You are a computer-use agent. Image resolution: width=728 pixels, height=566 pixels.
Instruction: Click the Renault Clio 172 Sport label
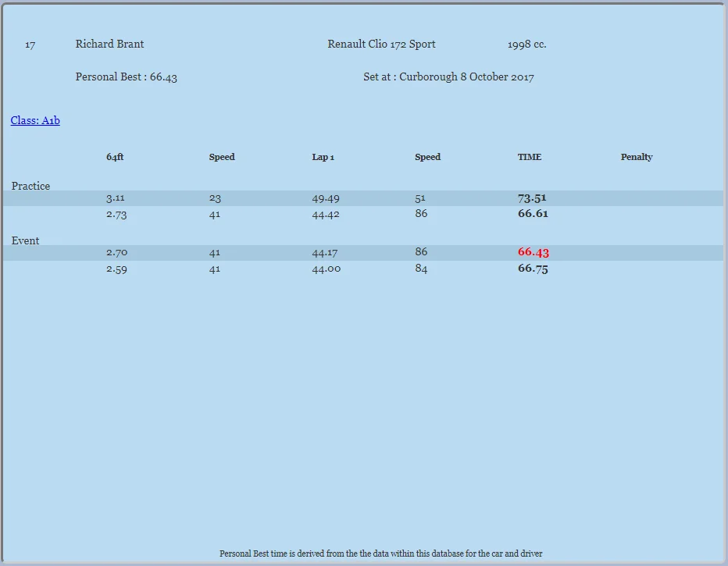(x=382, y=44)
